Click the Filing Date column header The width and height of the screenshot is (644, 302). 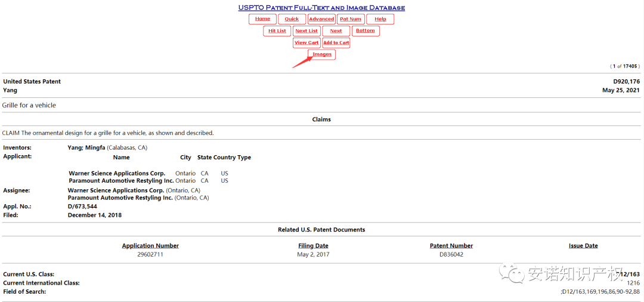click(314, 246)
